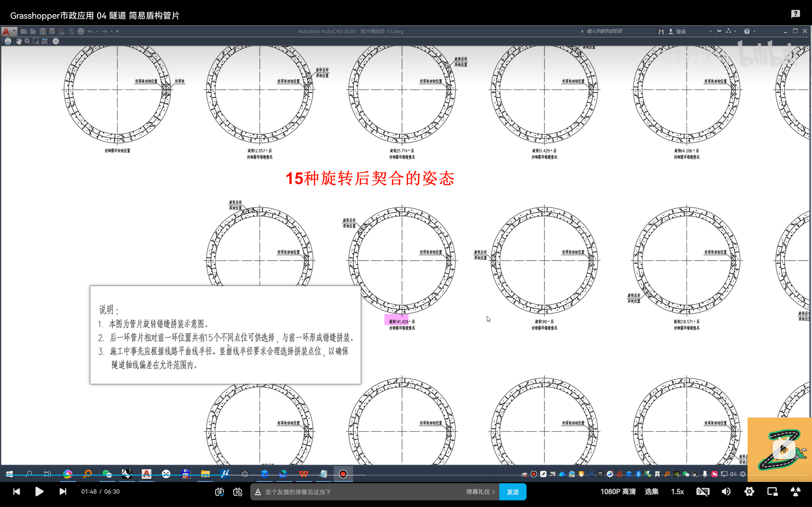This screenshot has height=507, width=812.
Task: Click the Undo arrow in AutoCAD toolbar
Action: pyautogui.click(x=90, y=31)
